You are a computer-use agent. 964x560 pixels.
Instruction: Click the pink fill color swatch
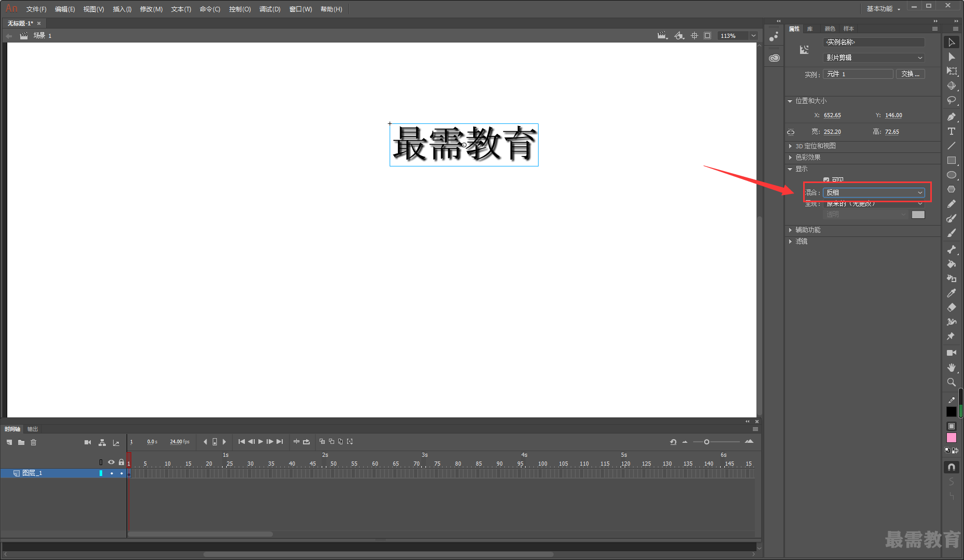click(951, 438)
